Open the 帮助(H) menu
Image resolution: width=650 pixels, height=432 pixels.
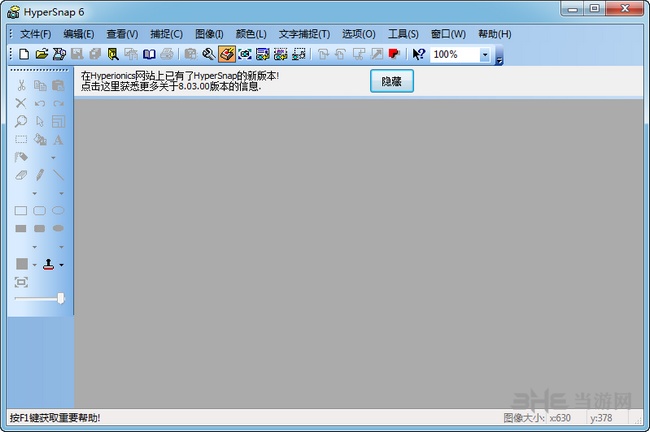495,34
